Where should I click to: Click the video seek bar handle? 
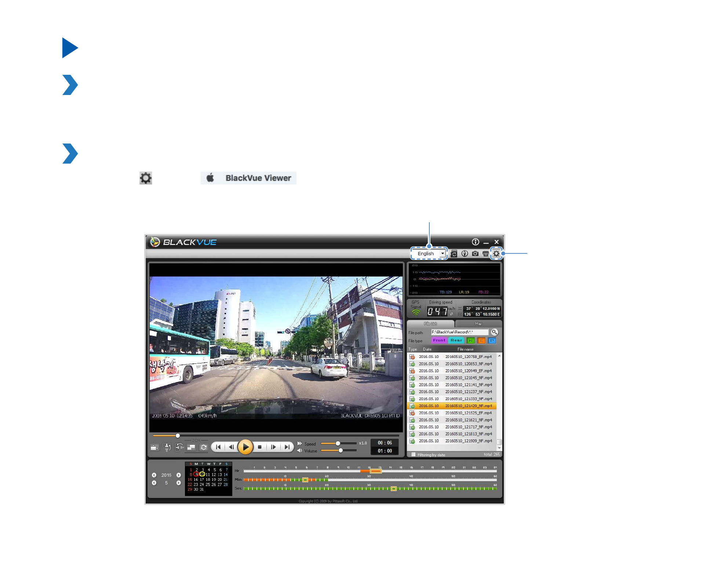[x=178, y=436]
